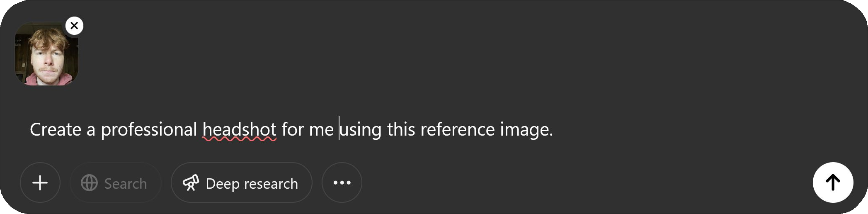Click the underlined word "headshot"
This screenshot has width=868, height=214.
(x=239, y=130)
